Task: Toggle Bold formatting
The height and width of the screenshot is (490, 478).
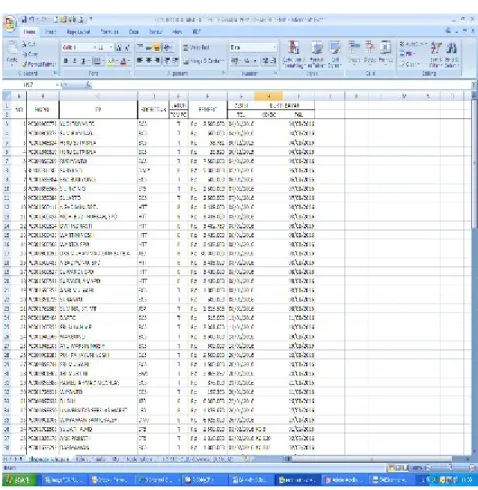Action: pos(66,61)
